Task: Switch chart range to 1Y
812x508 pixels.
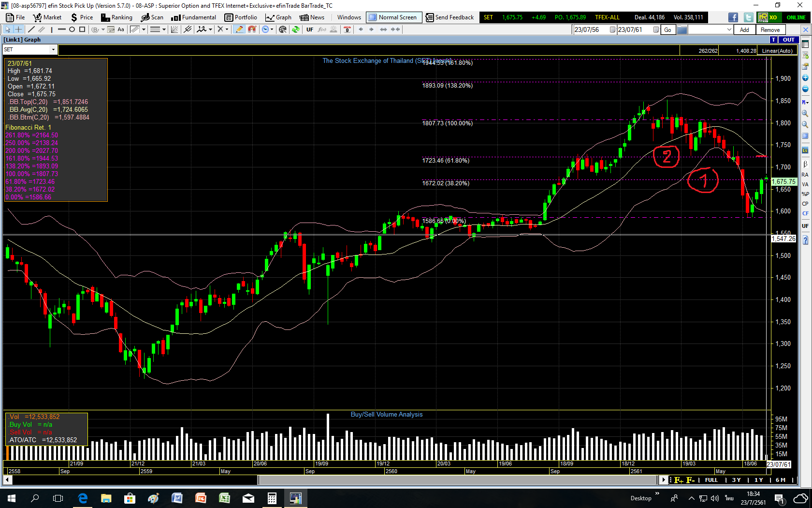Action: pyautogui.click(x=758, y=480)
